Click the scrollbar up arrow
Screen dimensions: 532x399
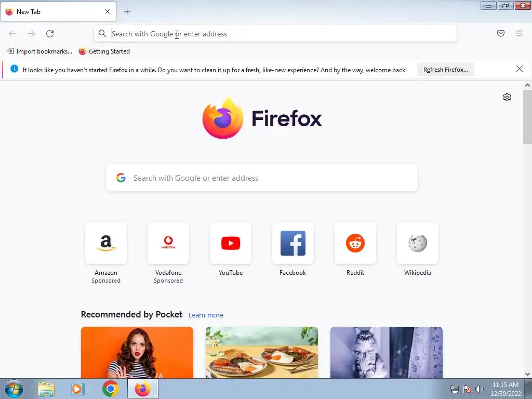[527, 86]
